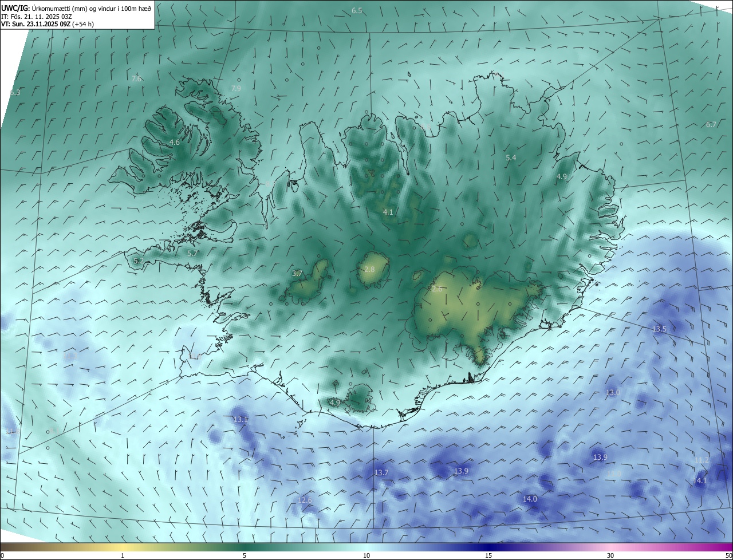Click the 3.7 value label on the map

point(297,274)
